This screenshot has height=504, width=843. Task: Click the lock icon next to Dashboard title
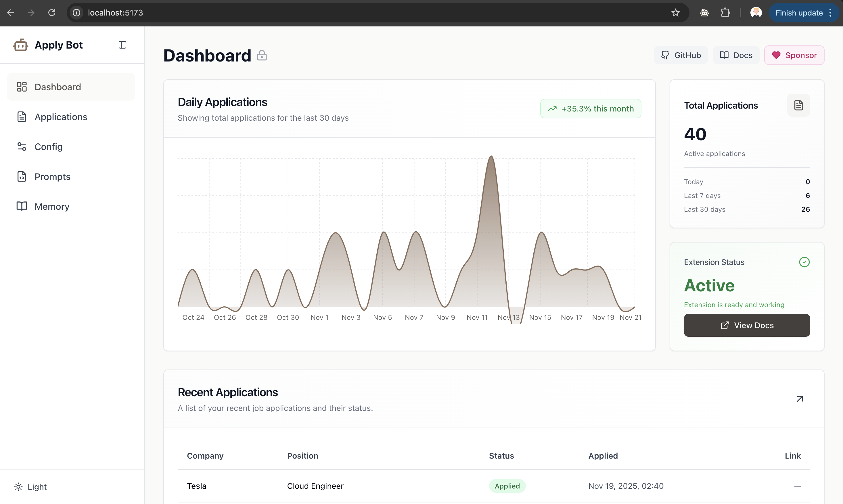[x=262, y=55]
